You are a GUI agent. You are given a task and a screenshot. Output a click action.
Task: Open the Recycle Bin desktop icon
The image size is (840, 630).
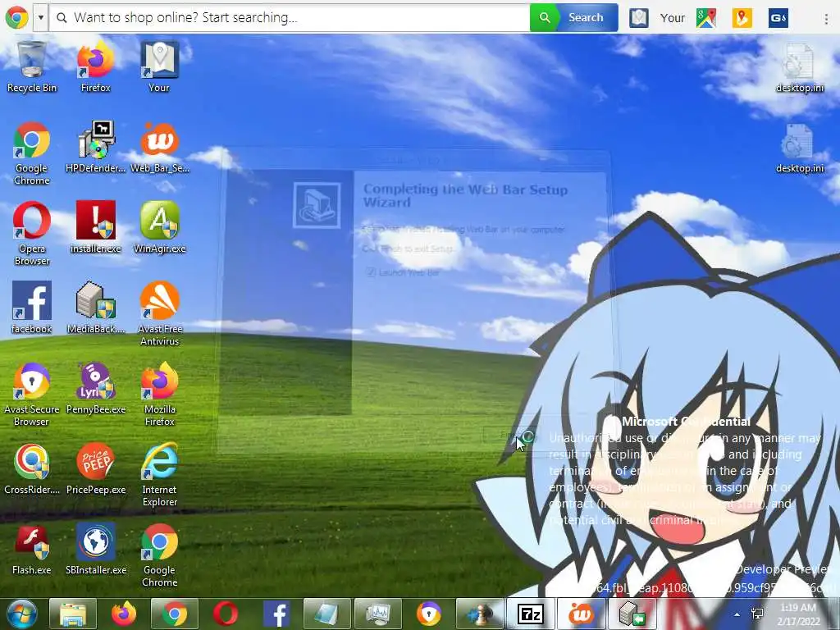pyautogui.click(x=32, y=66)
